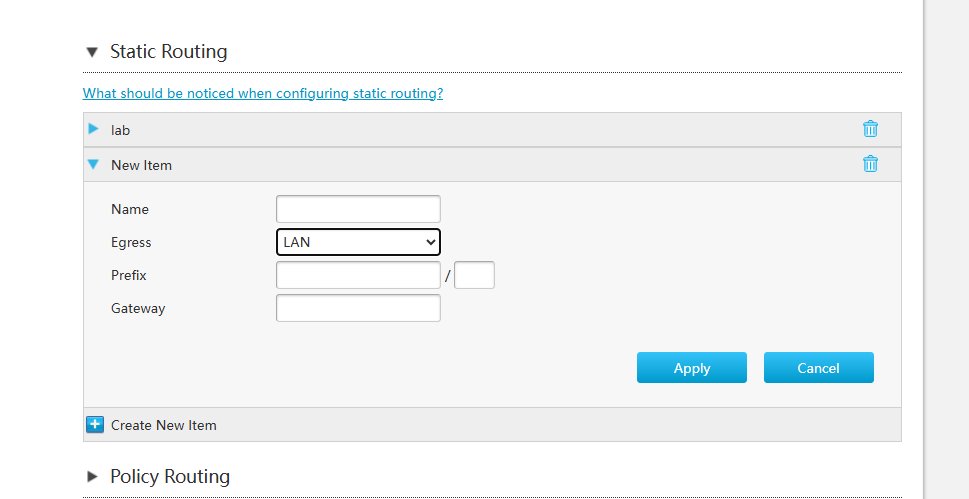This screenshot has width=969, height=499.
Task: Cancel the new item form
Action: click(818, 368)
